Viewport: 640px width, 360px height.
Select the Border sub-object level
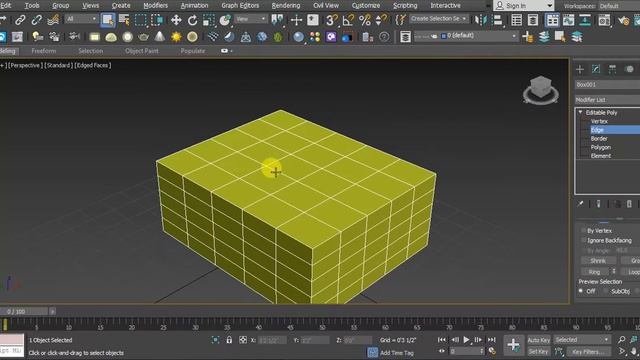point(599,139)
